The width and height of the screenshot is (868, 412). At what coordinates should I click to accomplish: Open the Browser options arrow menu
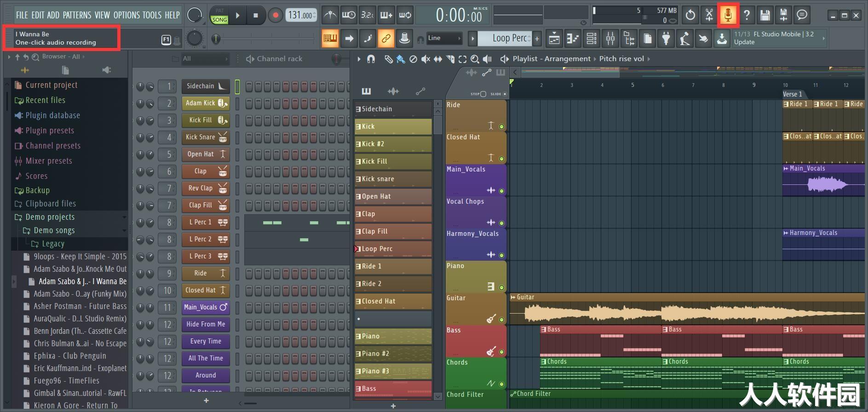[x=9, y=57]
